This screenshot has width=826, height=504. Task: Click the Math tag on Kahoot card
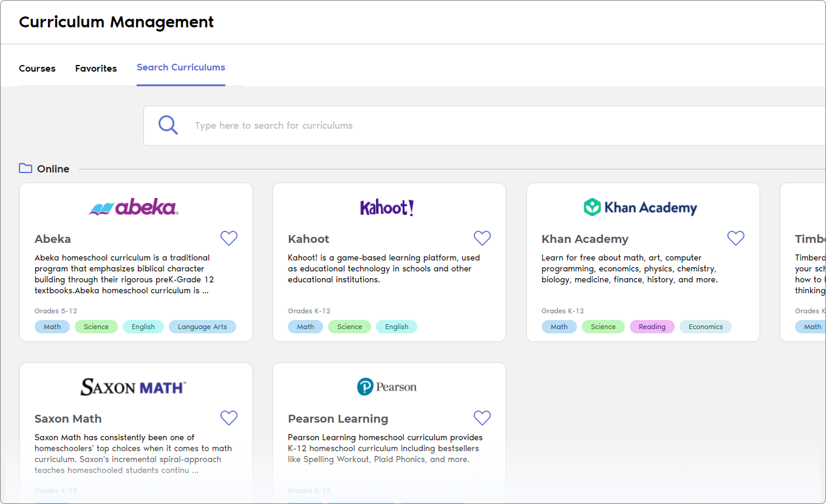[x=305, y=327]
